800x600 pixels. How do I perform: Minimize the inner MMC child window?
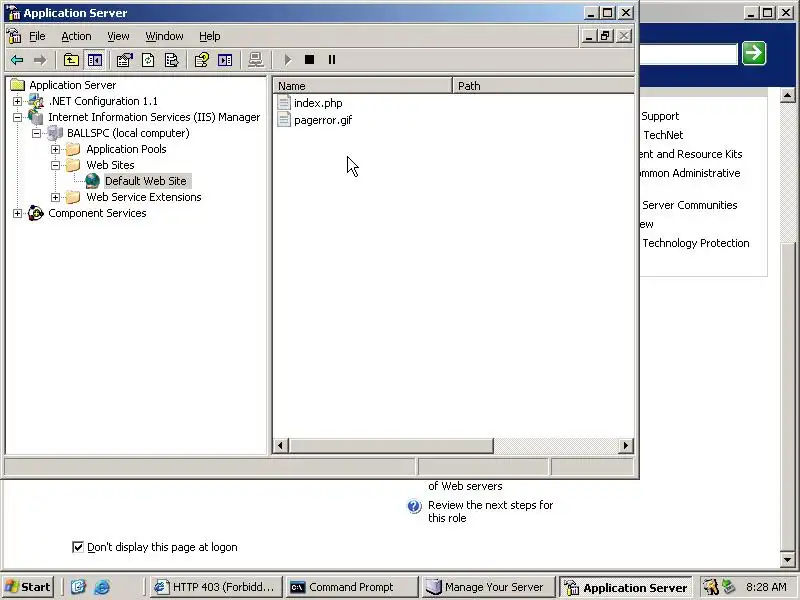589,36
